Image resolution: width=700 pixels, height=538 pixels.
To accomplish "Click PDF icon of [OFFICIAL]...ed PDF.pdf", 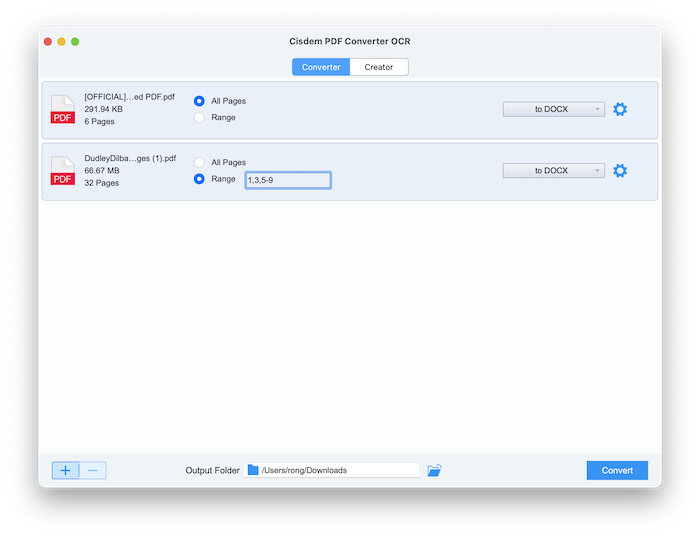I will [62, 109].
